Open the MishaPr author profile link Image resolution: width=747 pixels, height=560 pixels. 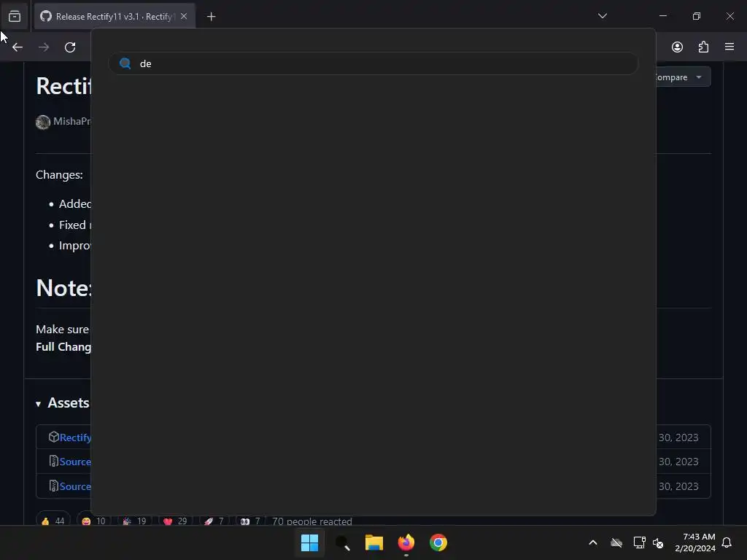coord(72,122)
